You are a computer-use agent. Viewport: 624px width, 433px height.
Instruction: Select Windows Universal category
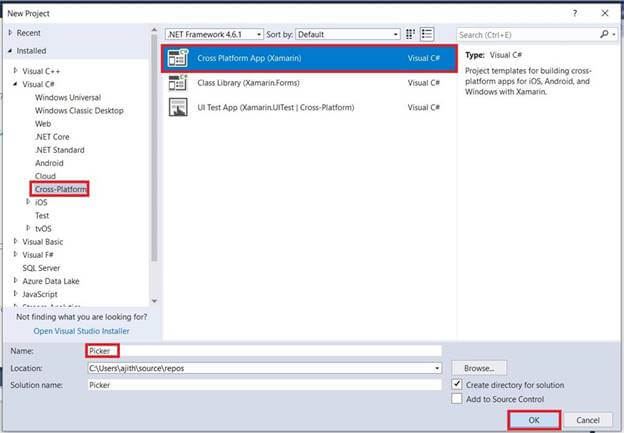pyautogui.click(x=68, y=98)
